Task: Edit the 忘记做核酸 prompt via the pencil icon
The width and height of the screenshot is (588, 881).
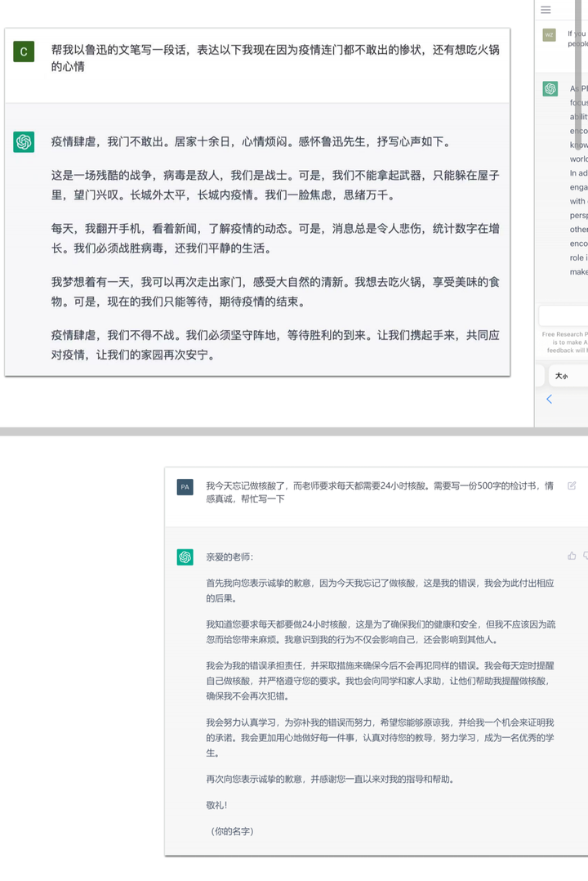Action: click(x=572, y=485)
